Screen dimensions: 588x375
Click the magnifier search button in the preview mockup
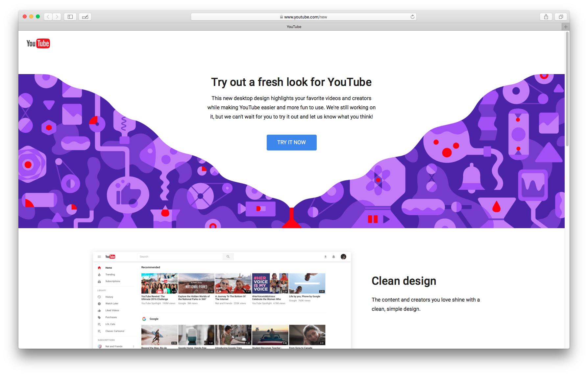coord(228,257)
